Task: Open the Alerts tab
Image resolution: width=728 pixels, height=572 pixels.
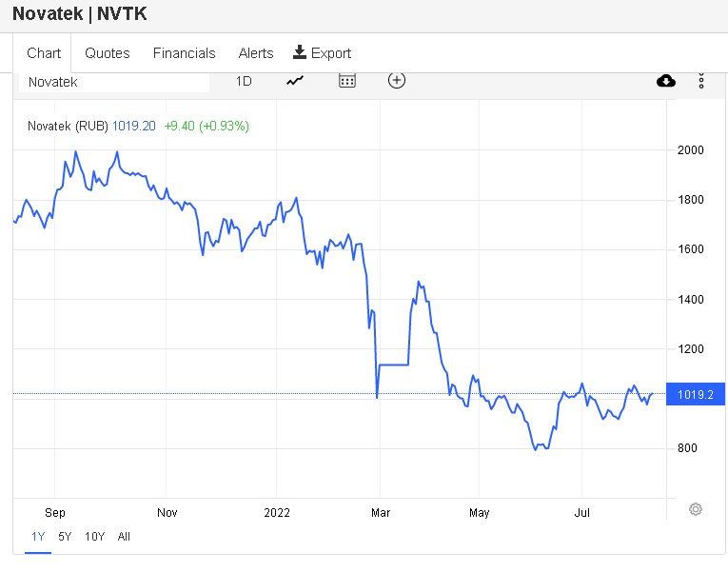Action: point(256,53)
